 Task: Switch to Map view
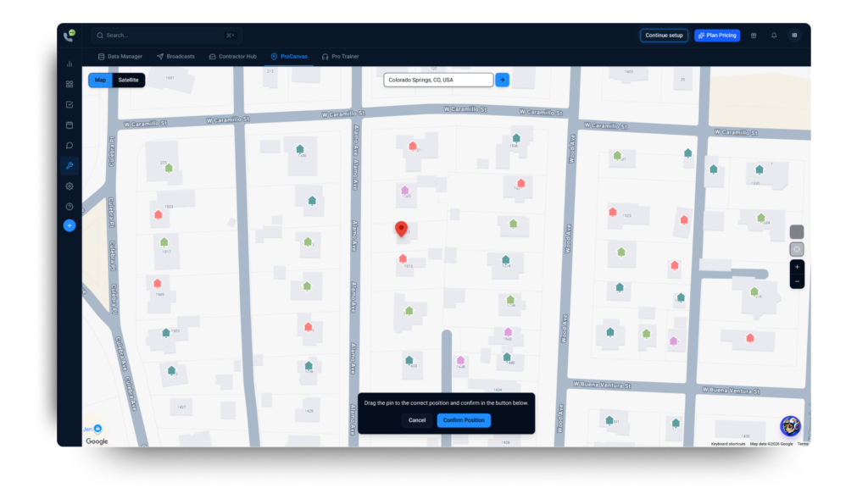[x=100, y=80]
